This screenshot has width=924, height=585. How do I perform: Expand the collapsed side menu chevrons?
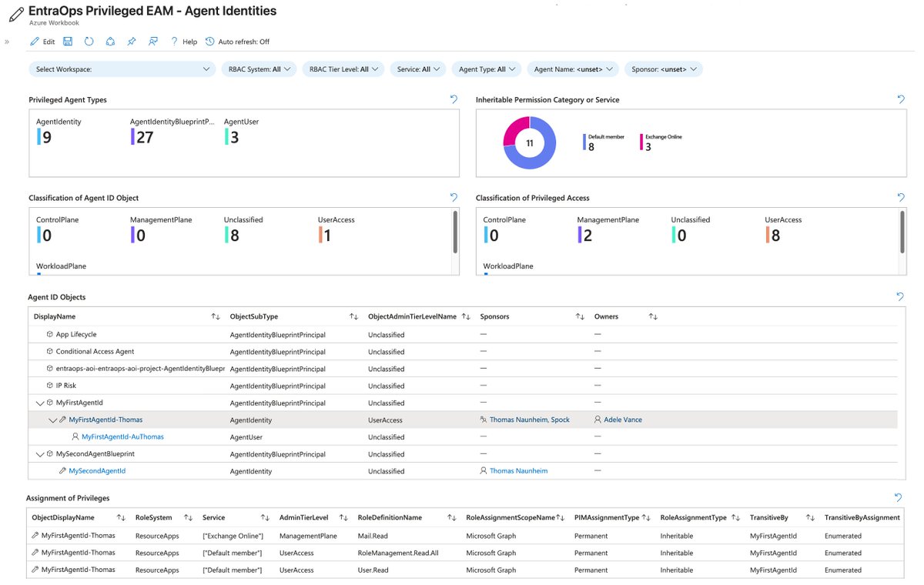[7, 42]
